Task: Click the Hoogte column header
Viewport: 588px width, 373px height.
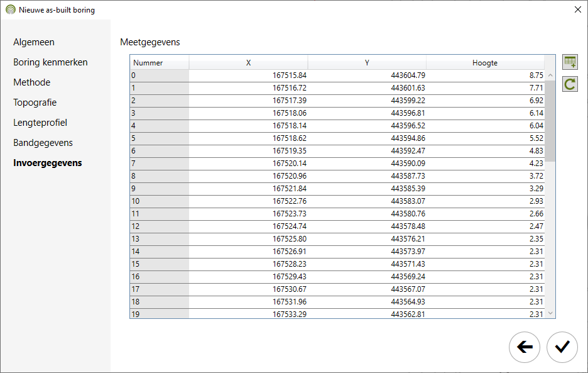Action: click(x=485, y=63)
